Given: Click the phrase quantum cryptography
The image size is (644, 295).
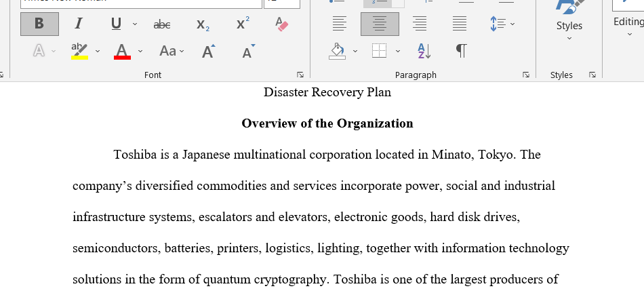Looking at the screenshot, I should pos(265,280).
